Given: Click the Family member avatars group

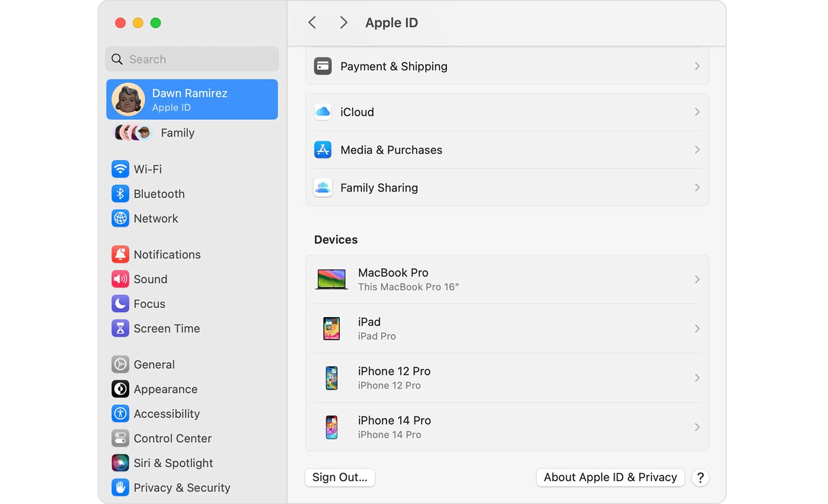Looking at the screenshot, I should click(x=133, y=133).
